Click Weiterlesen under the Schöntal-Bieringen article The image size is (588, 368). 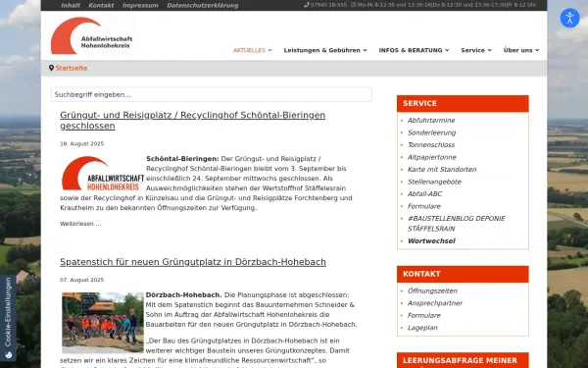(x=80, y=224)
